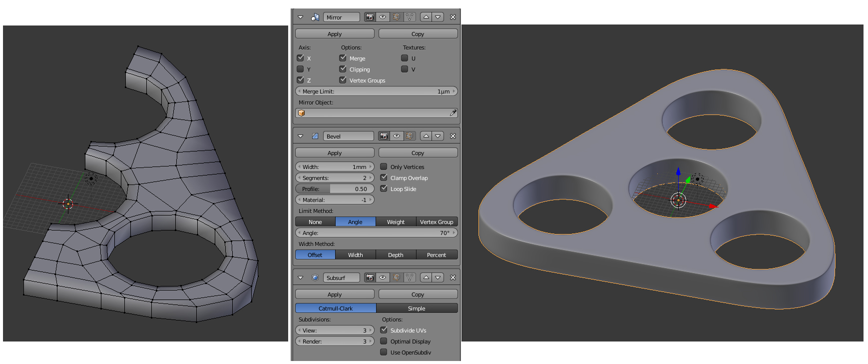Toggle Mirror modifier cage display icon

click(x=410, y=17)
